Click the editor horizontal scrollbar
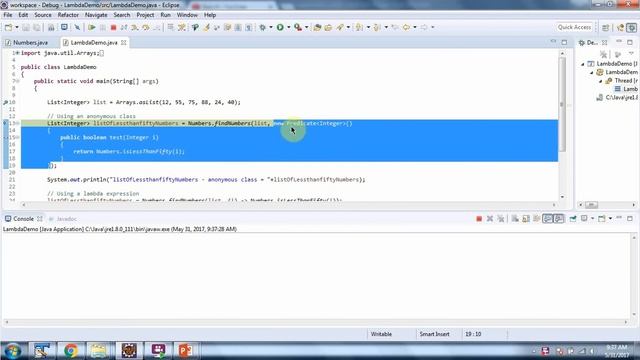640x360 pixels. pyautogui.click(x=289, y=204)
